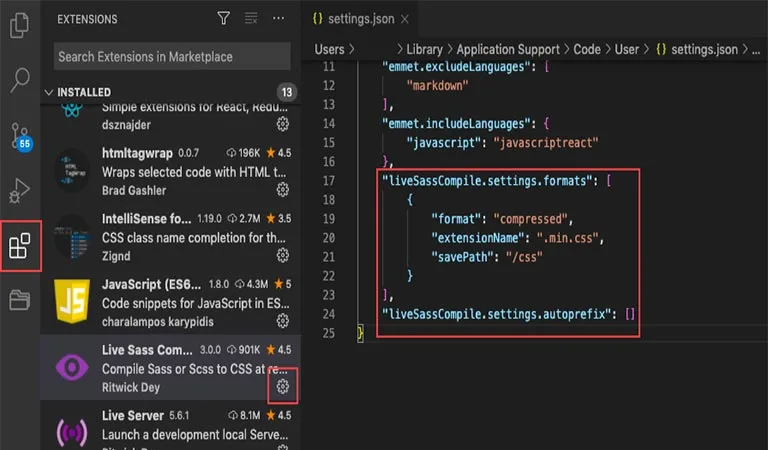Click dsznajder publisher name

point(126,124)
